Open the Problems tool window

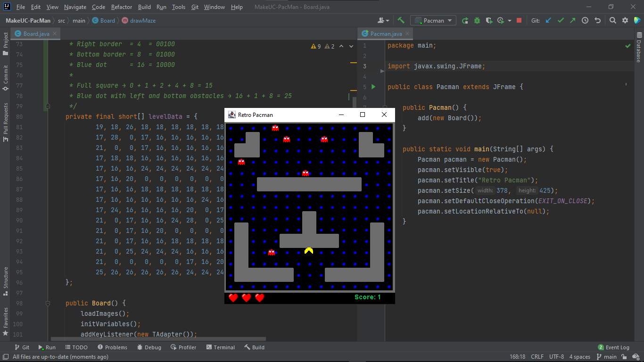[x=112, y=347]
